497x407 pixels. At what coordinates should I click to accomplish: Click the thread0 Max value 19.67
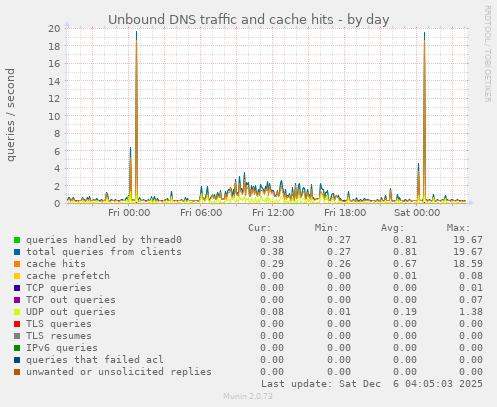point(468,240)
